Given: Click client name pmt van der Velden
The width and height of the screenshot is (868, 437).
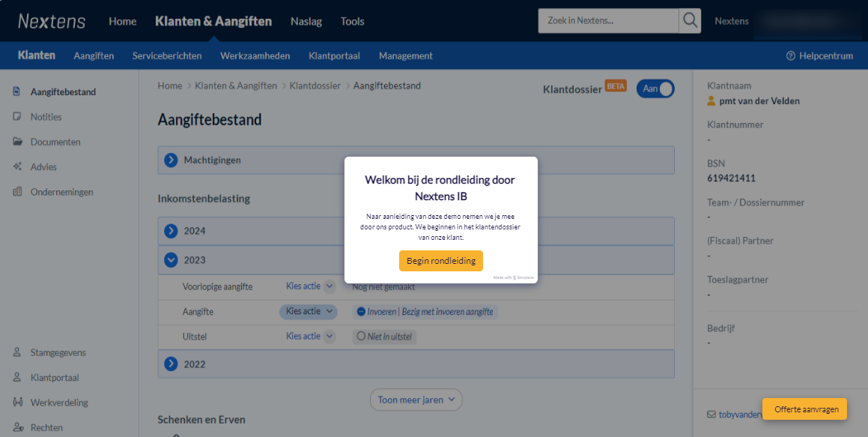Looking at the screenshot, I should tap(759, 101).
